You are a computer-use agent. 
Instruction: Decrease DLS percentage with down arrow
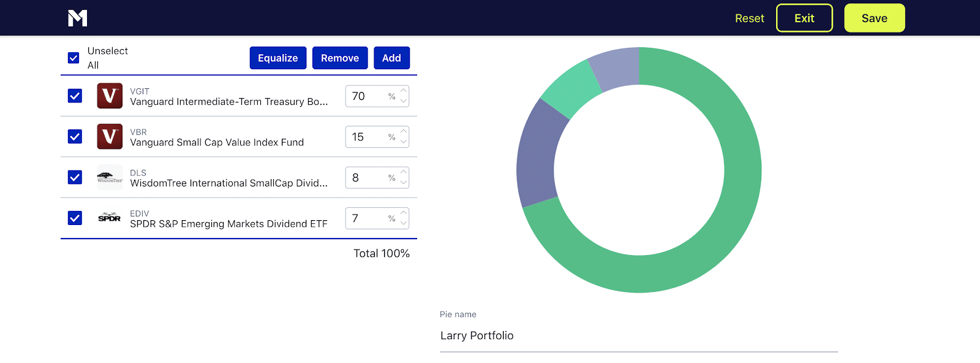[x=404, y=183]
